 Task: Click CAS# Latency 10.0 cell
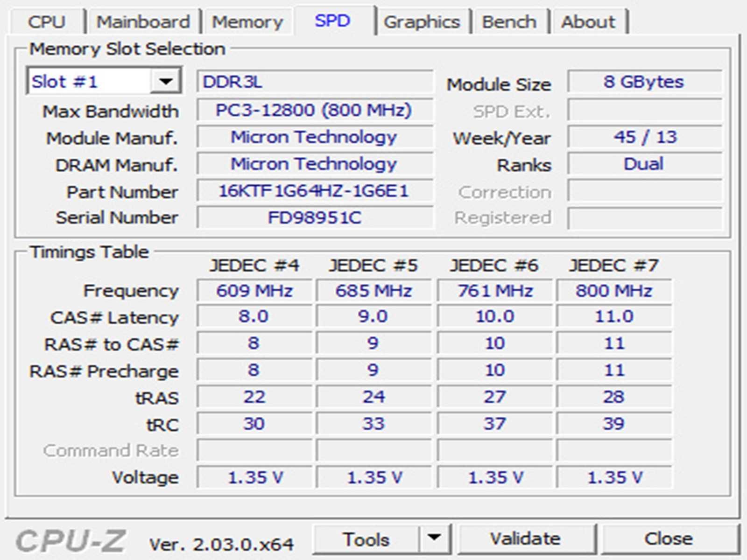coord(495,317)
